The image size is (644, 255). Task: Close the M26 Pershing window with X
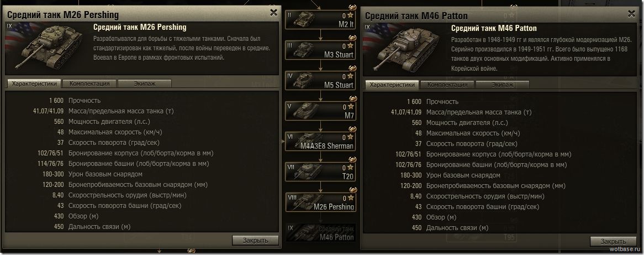[x=273, y=13]
